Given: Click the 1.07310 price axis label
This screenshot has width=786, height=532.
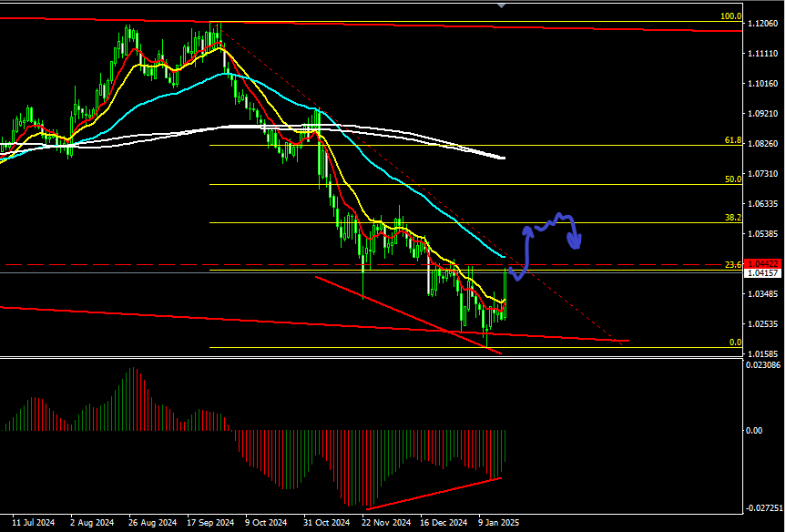Looking at the screenshot, I should (765, 173).
